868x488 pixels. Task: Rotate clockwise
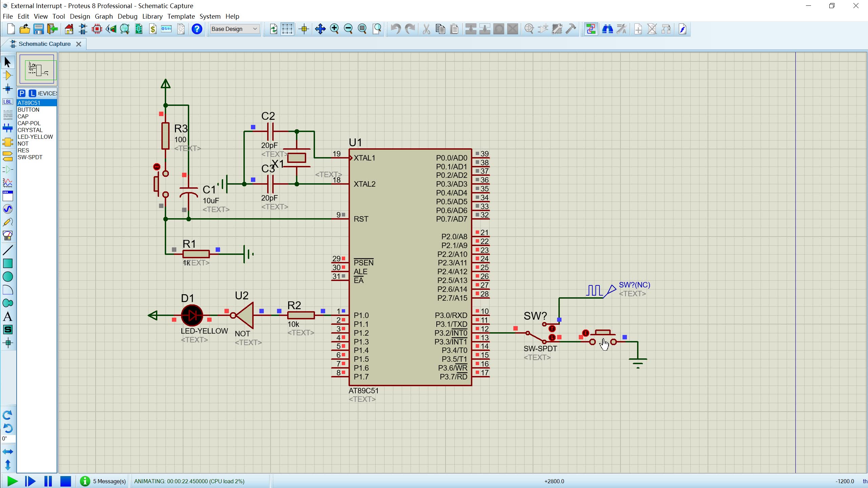coord(7,415)
